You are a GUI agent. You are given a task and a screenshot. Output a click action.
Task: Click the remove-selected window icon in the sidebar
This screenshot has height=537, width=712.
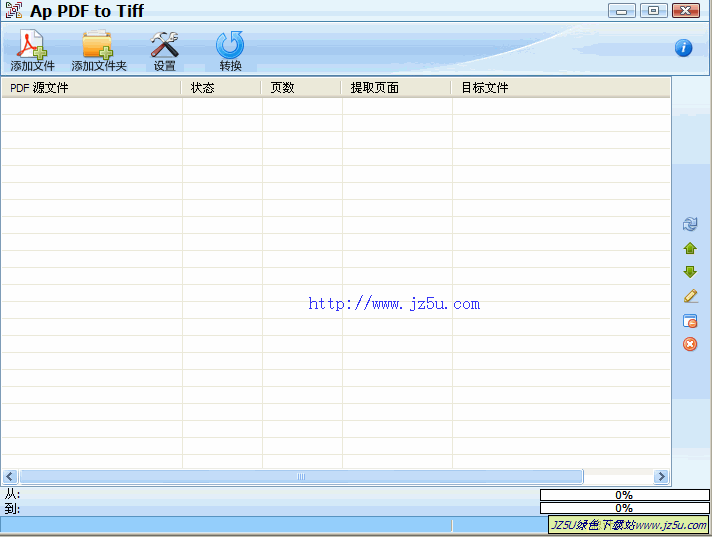[x=690, y=321]
